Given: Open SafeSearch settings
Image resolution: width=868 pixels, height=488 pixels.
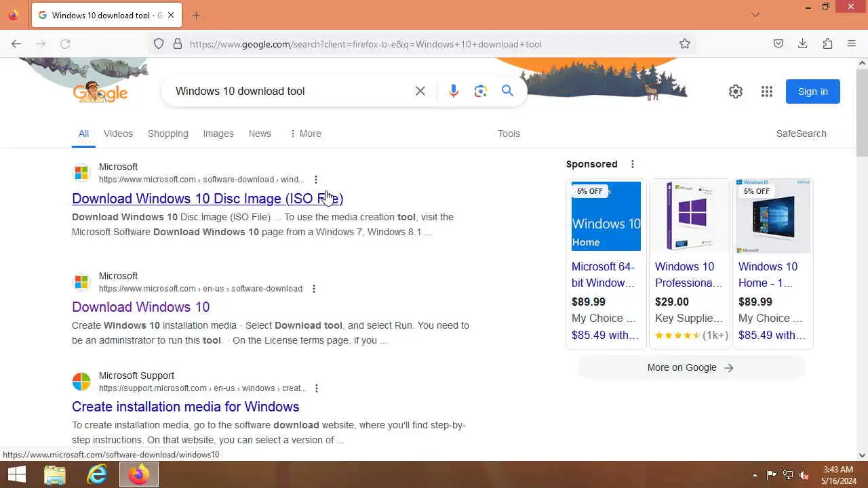Looking at the screenshot, I should (x=802, y=134).
